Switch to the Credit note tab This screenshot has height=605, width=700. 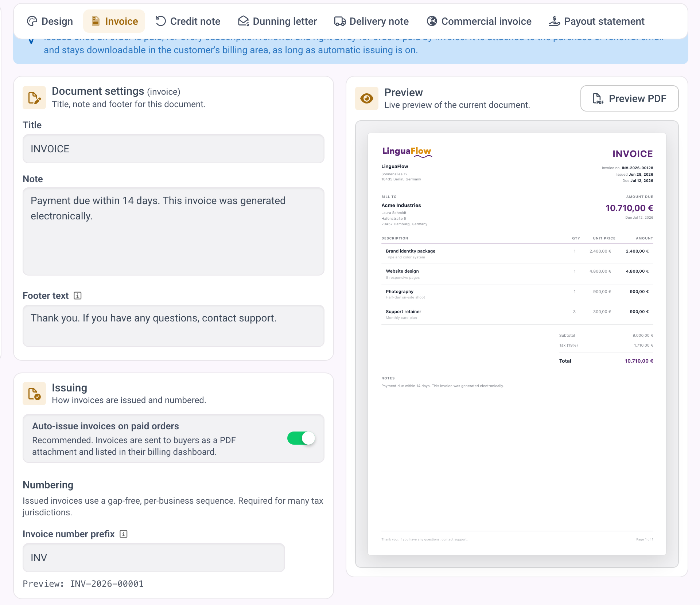coord(188,21)
